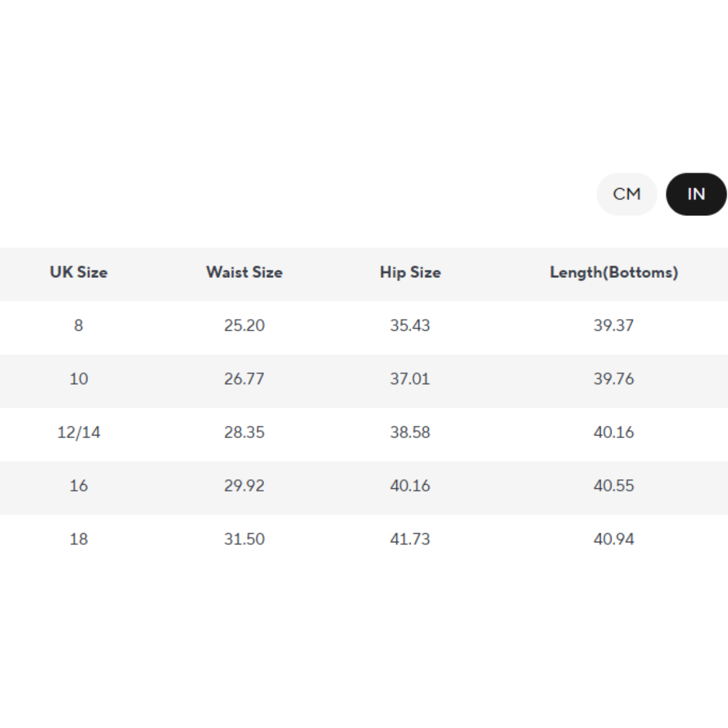Click hip value 35.43
Screen dimensions: 728x728
click(410, 326)
